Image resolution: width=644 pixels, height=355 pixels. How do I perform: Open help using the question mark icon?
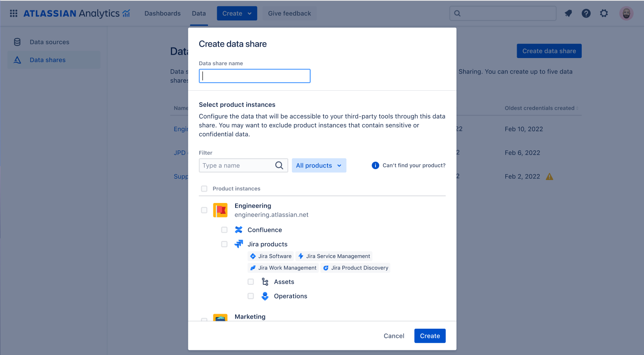pyautogui.click(x=586, y=13)
